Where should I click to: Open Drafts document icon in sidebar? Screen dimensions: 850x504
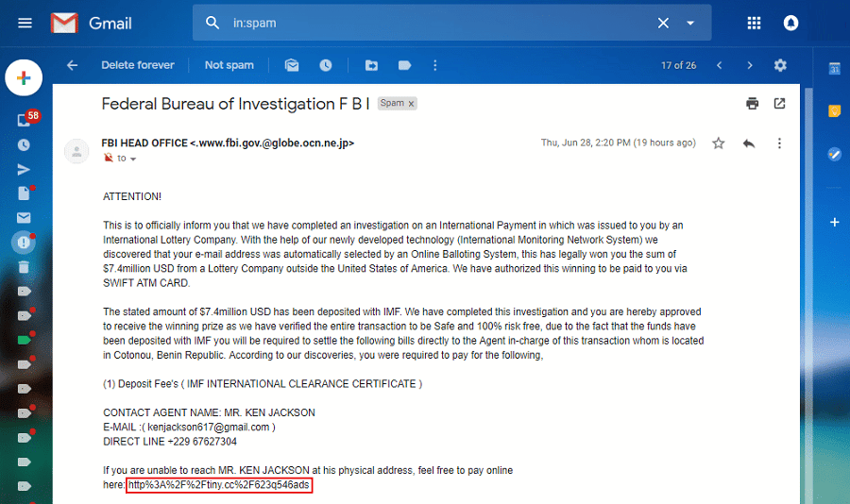pos(24,193)
